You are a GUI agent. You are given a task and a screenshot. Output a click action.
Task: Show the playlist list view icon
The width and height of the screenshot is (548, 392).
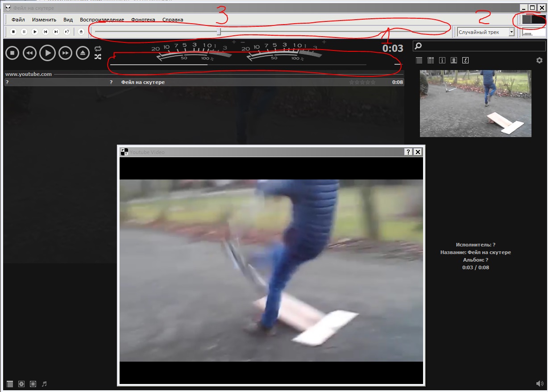[x=419, y=60]
